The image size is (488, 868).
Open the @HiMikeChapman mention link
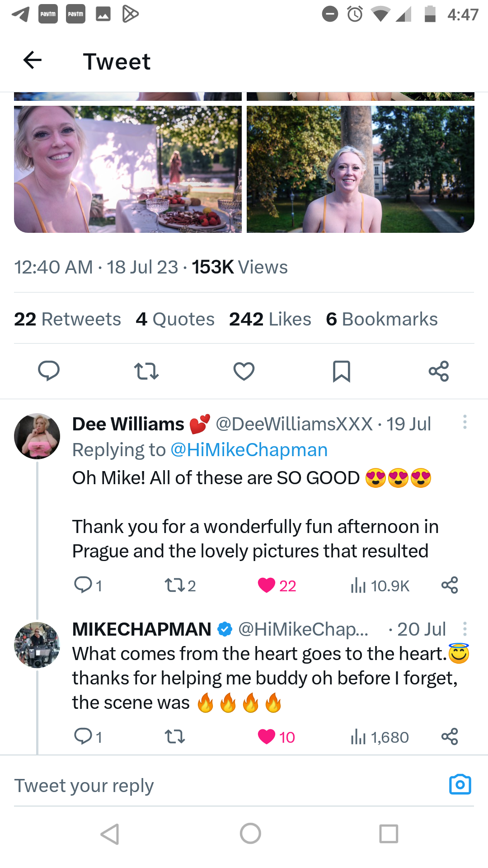(x=249, y=450)
